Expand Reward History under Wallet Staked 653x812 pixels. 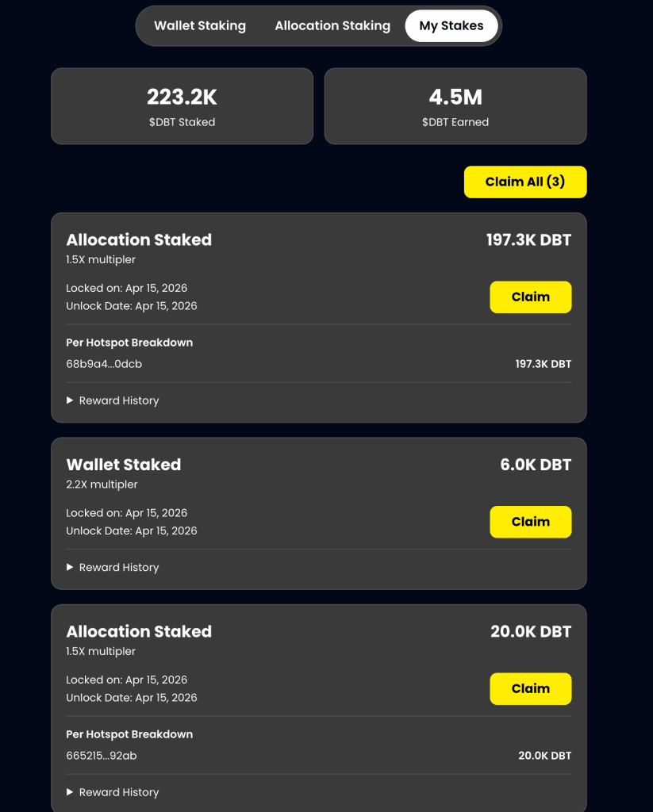pos(118,567)
